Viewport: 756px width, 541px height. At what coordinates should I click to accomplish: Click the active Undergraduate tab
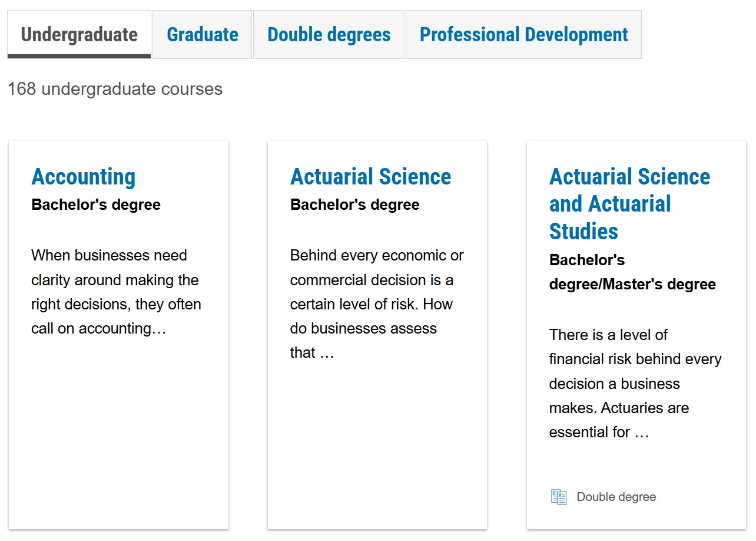pyautogui.click(x=79, y=35)
